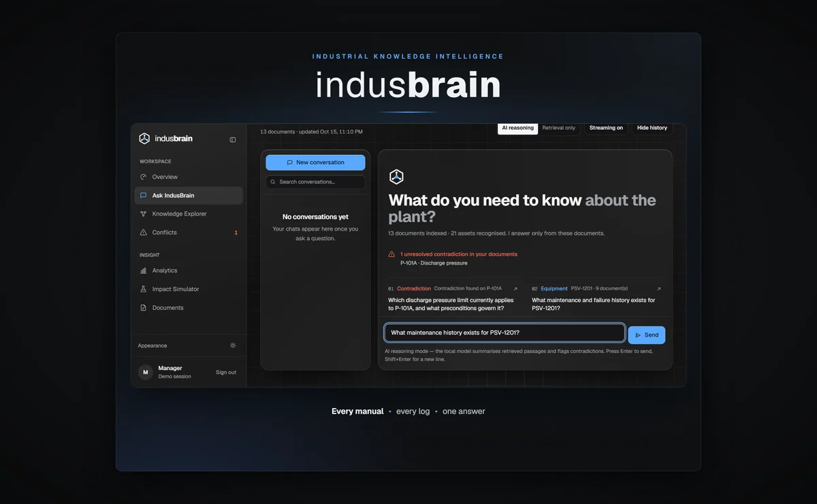Image resolution: width=817 pixels, height=504 pixels.
Task: Select the AI reasoning mode
Action: (518, 128)
